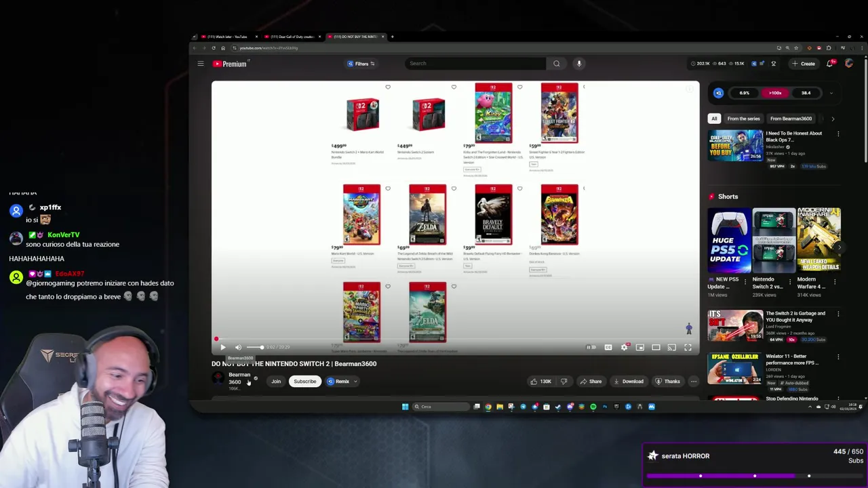This screenshot has height=488, width=868.
Task: Click the search magnifier button
Action: coord(557,64)
